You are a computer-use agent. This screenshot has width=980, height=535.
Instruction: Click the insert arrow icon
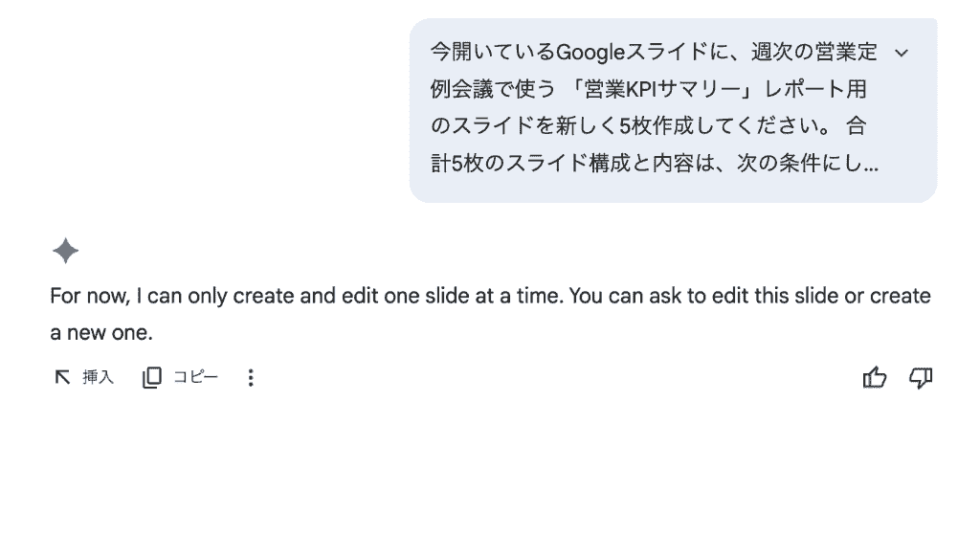pyautogui.click(x=62, y=377)
